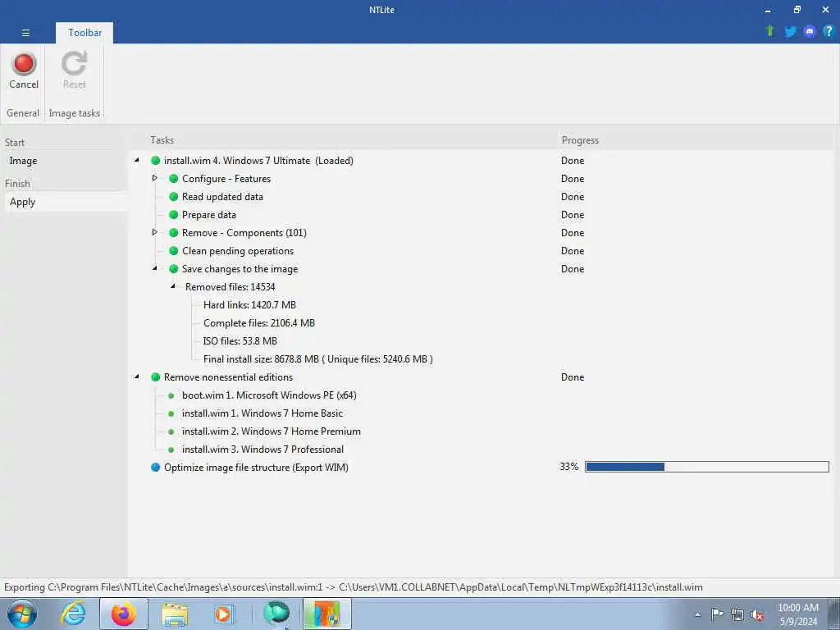Select the install.wim 3. Windows 7 Professional row
840x630 pixels.
[x=262, y=450]
